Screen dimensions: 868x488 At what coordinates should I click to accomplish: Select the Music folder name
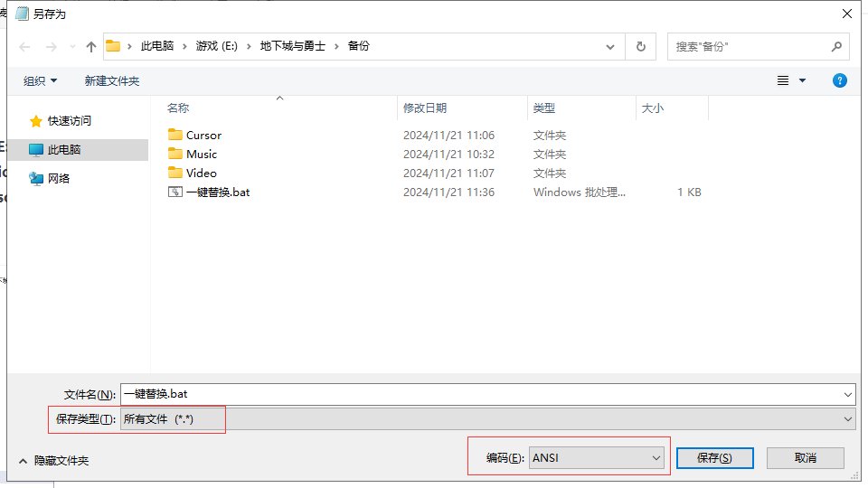tap(202, 154)
